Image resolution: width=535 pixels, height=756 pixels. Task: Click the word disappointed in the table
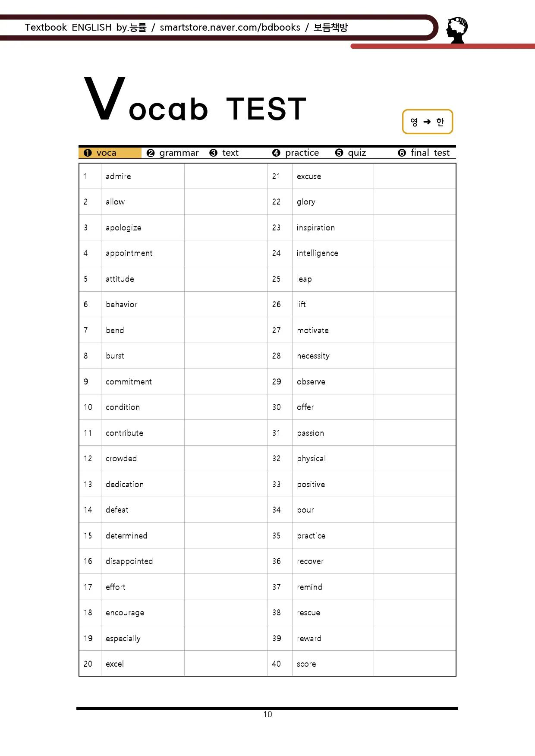(129, 561)
